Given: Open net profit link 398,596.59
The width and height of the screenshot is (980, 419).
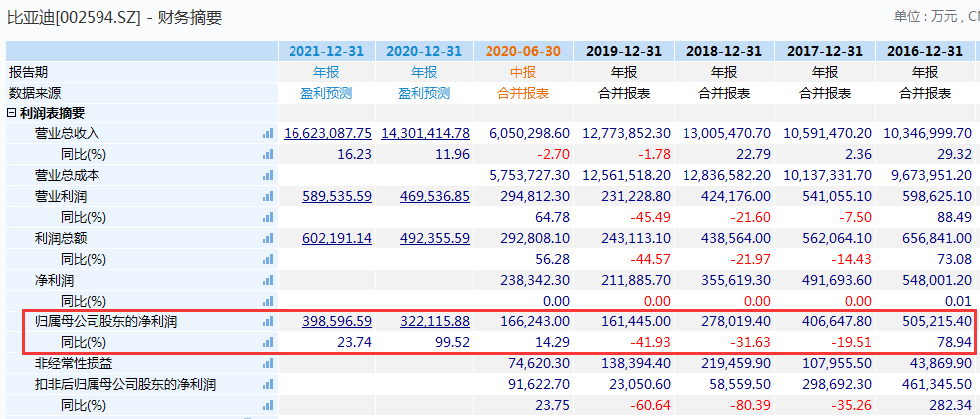Looking at the screenshot, I should point(337,322).
